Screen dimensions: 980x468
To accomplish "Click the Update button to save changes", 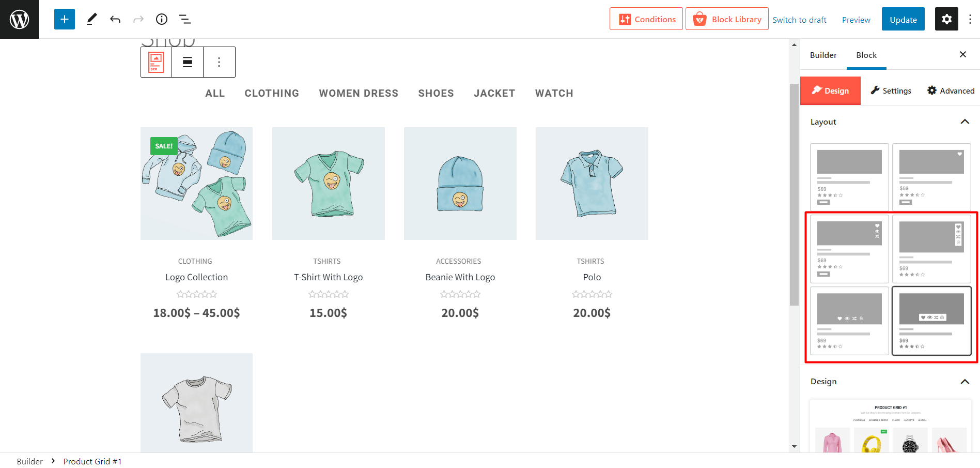I will 903,19.
